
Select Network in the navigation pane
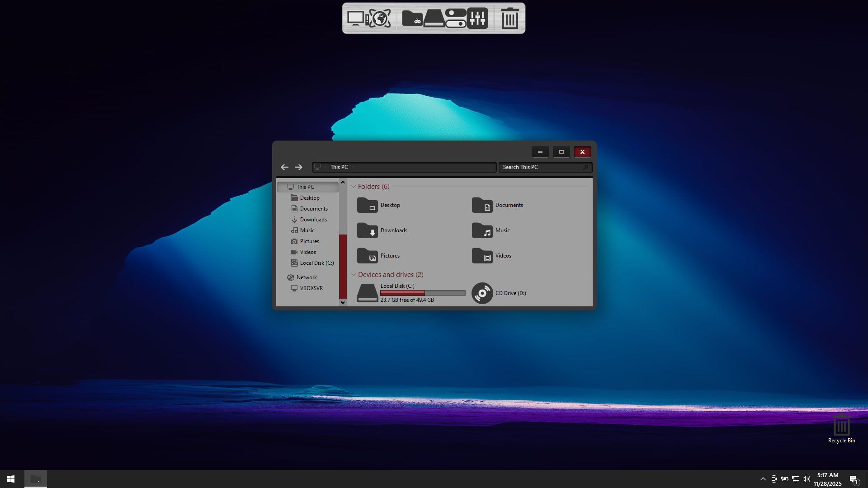[x=306, y=277]
